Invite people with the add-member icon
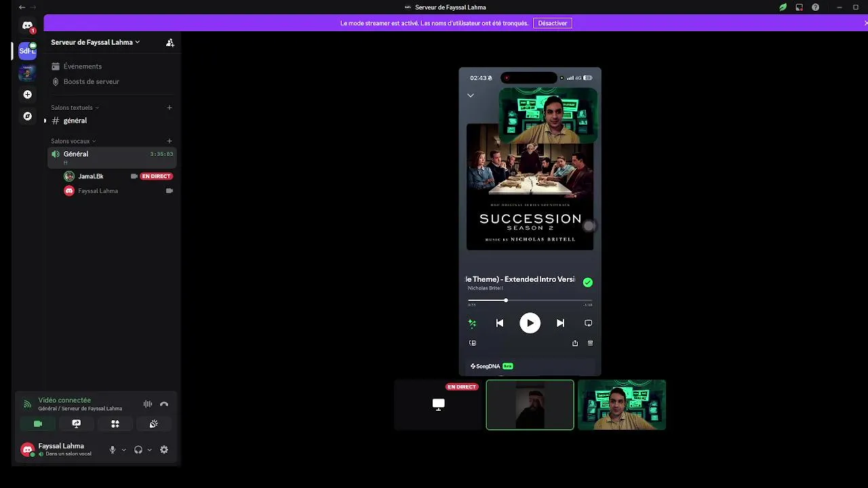Viewport: 868px width, 488px height. click(x=170, y=42)
